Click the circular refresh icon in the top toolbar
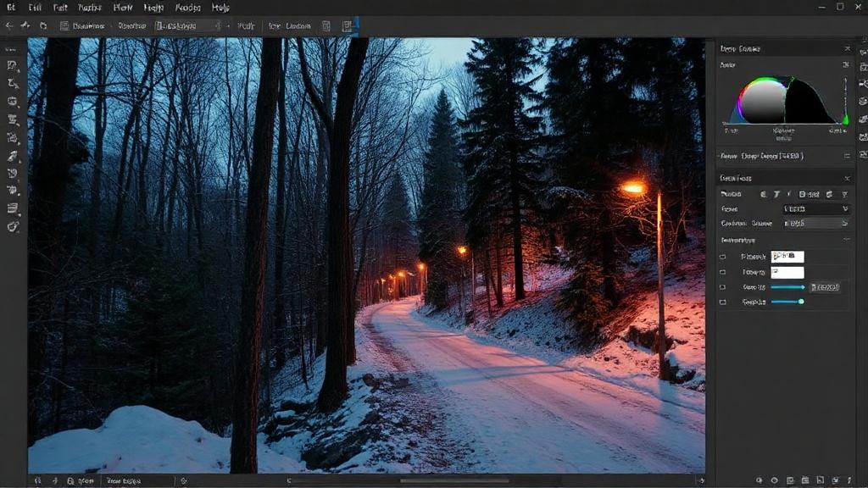This screenshot has width=868, height=488. 43,25
